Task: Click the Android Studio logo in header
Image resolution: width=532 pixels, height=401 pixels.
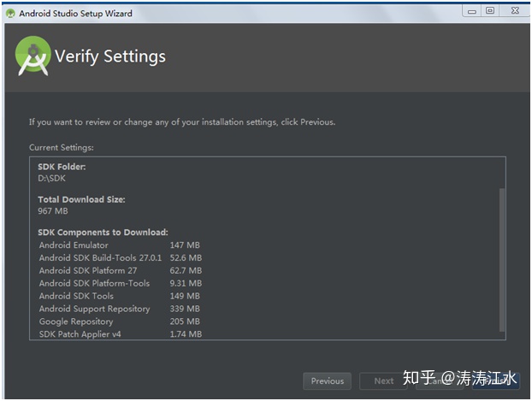Action: pos(33,56)
